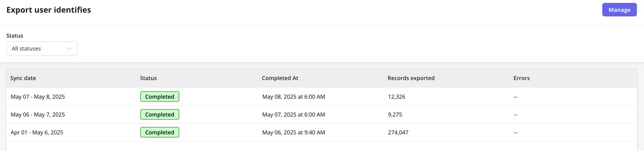Click the Completed At column header
The image size is (644, 151).
[280, 78]
